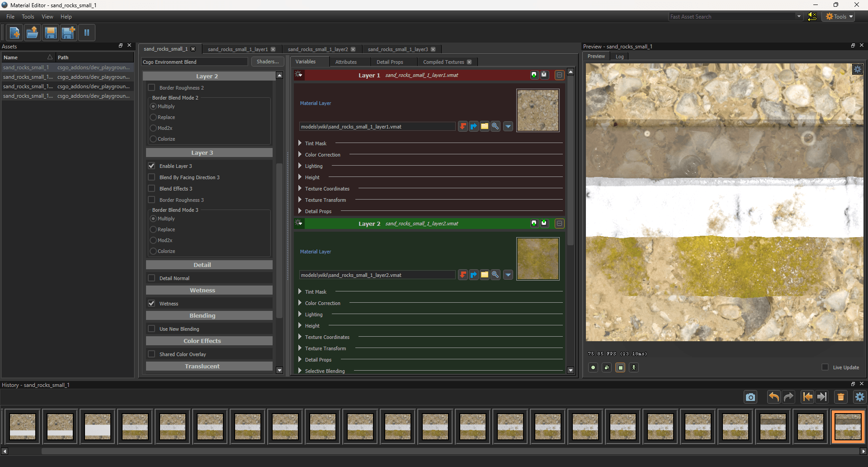The image size is (868, 467).
Task: Browse for Layer 2 material with folder icon
Action: (x=485, y=275)
